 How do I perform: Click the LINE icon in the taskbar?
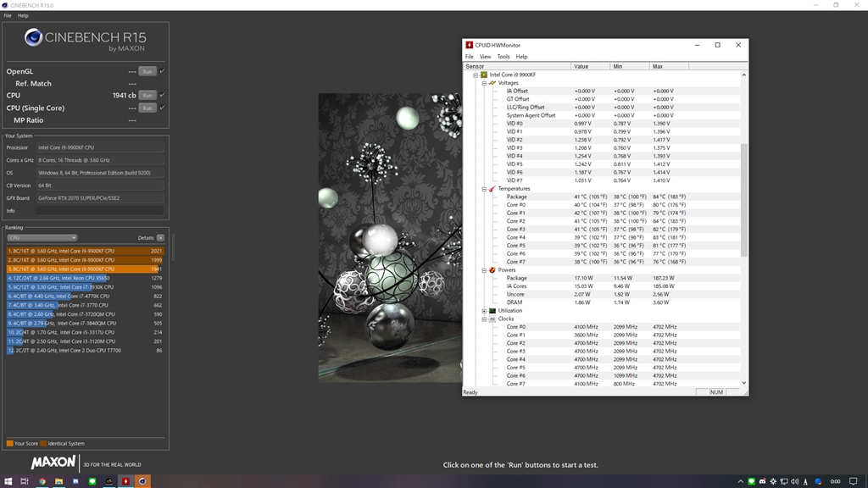coord(92,481)
